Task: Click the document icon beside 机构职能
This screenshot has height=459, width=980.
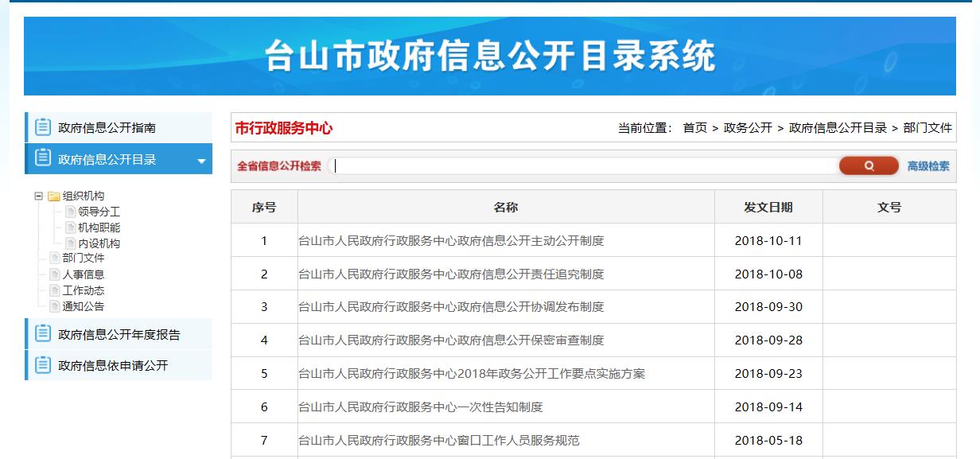Action: (71, 228)
